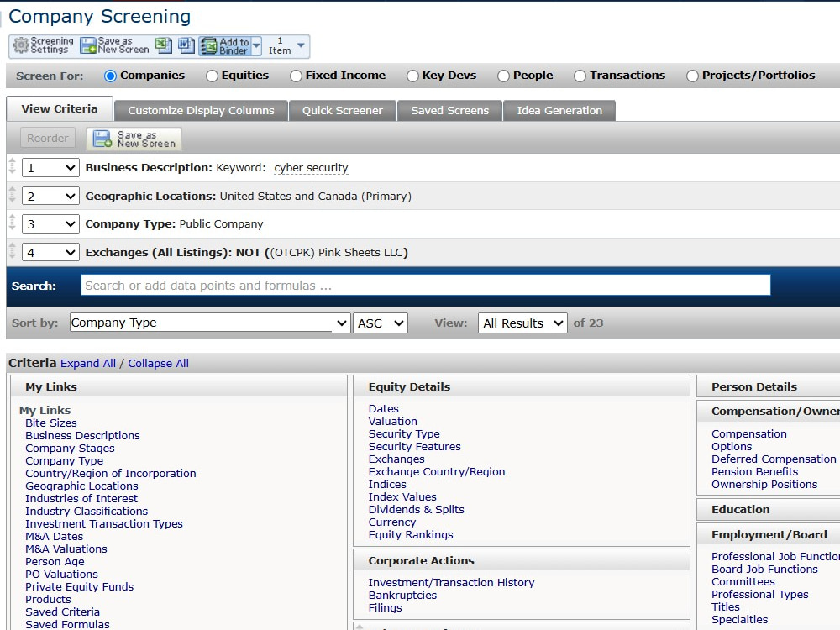Open the Quick Screener tab
The image size is (840, 630).
point(343,110)
